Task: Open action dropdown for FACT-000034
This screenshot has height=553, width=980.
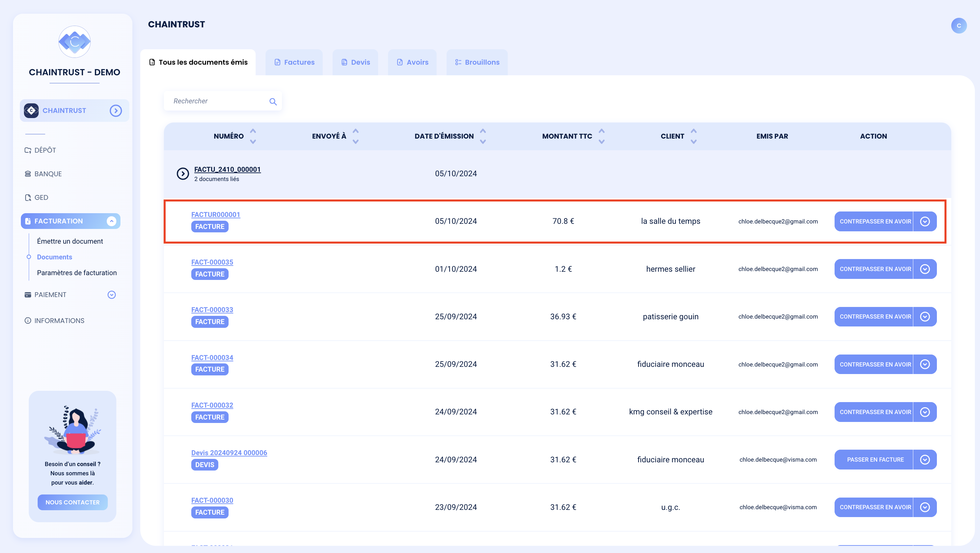Action: (x=925, y=364)
